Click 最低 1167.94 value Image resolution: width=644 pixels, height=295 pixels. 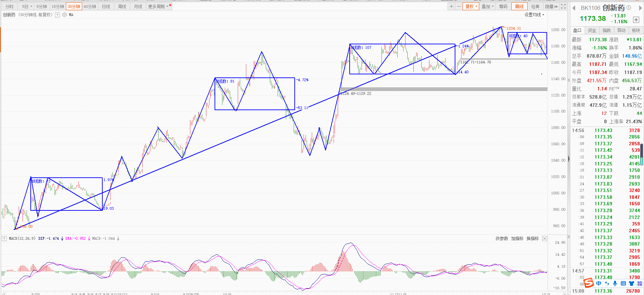click(633, 64)
